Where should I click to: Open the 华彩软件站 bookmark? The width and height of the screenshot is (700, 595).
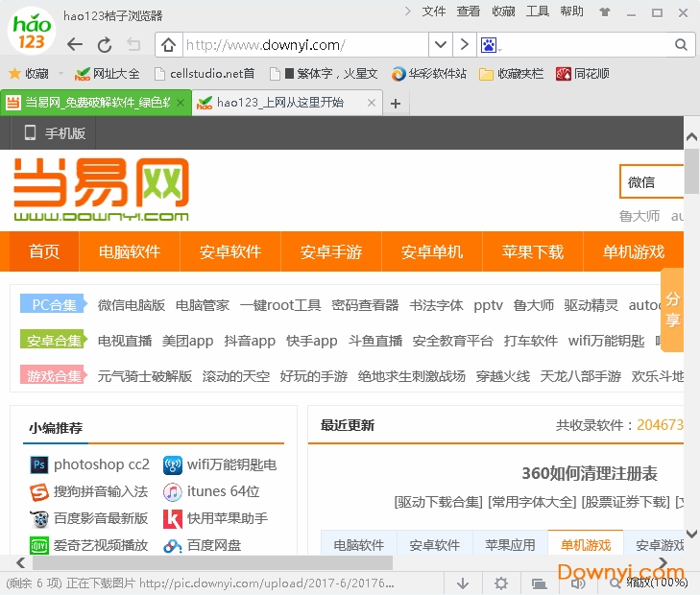(428, 73)
